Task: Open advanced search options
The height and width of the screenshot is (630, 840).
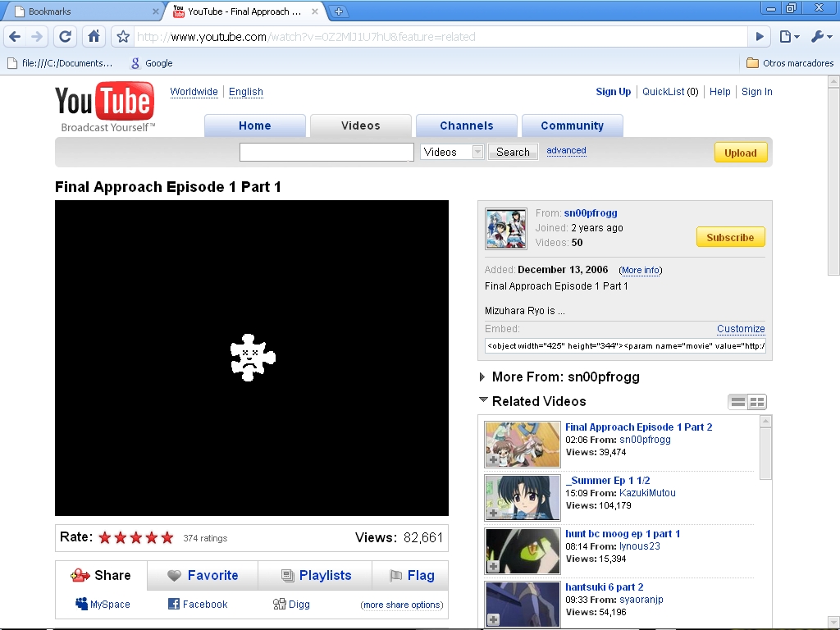Action: tap(566, 151)
